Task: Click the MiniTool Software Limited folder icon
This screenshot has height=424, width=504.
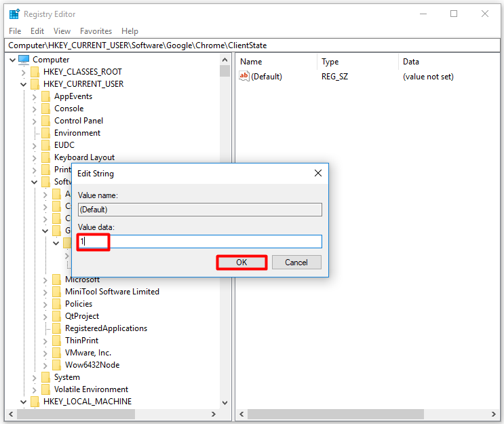Action: click(x=56, y=292)
